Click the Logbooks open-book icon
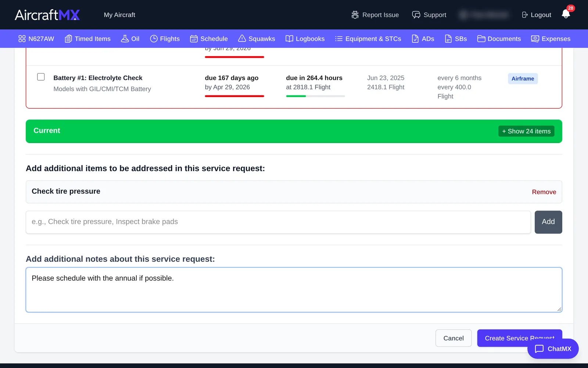The image size is (588, 368). (x=289, y=39)
